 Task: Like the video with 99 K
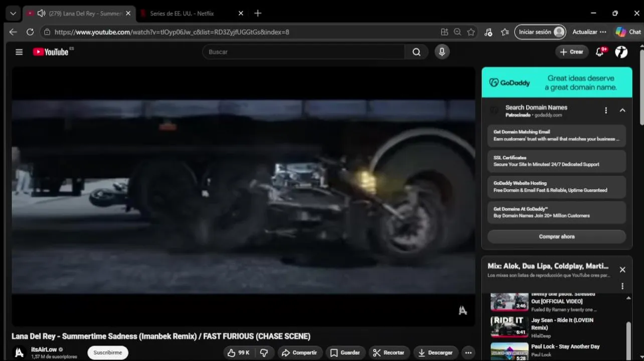click(x=239, y=352)
